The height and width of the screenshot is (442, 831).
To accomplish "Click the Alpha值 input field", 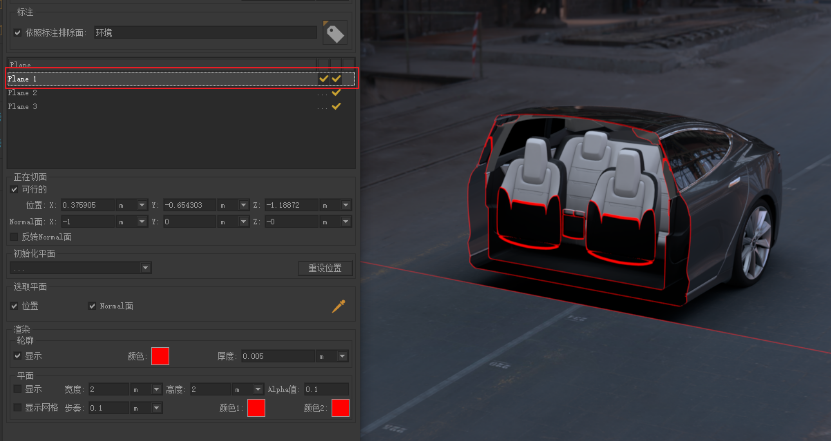I will pyautogui.click(x=325, y=389).
